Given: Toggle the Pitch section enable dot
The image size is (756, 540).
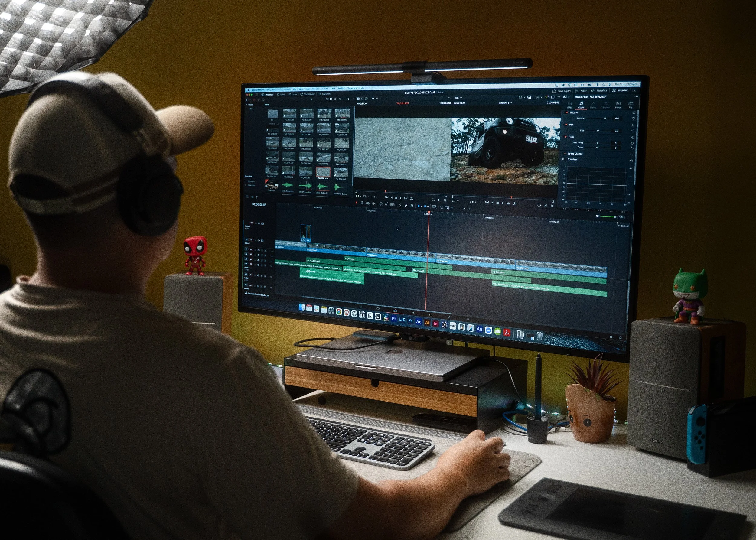Looking at the screenshot, I should coord(566,137).
